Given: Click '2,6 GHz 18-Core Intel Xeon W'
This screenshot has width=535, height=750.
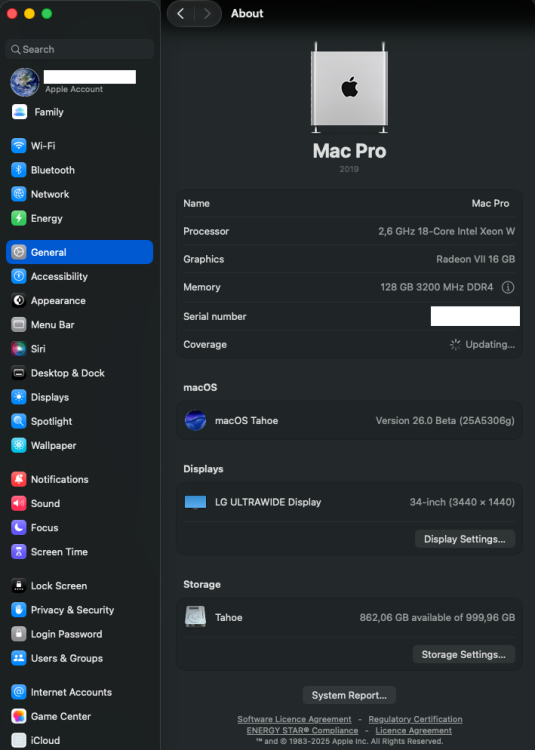Looking at the screenshot, I should point(447,231).
